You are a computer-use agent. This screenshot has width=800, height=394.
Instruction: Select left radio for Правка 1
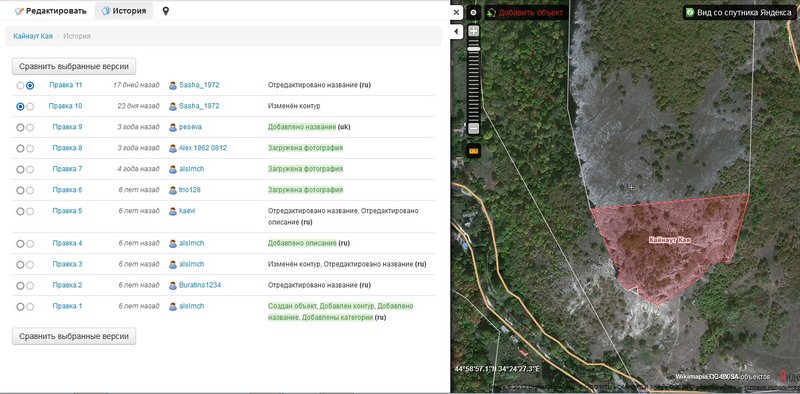(x=20, y=307)
